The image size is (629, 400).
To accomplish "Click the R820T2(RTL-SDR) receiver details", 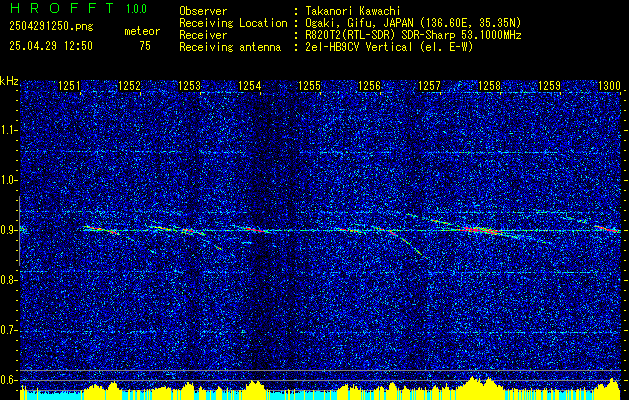I will pos(413,35).
